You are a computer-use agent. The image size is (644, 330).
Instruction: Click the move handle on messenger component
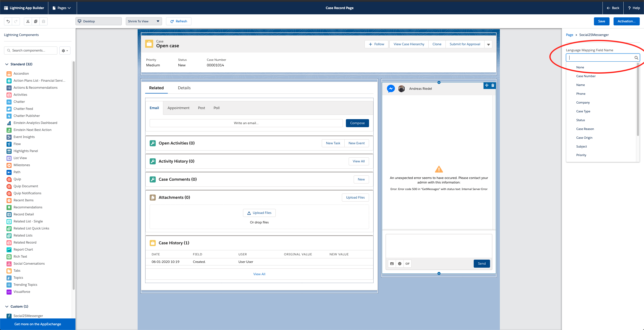(x=487, y=85)
